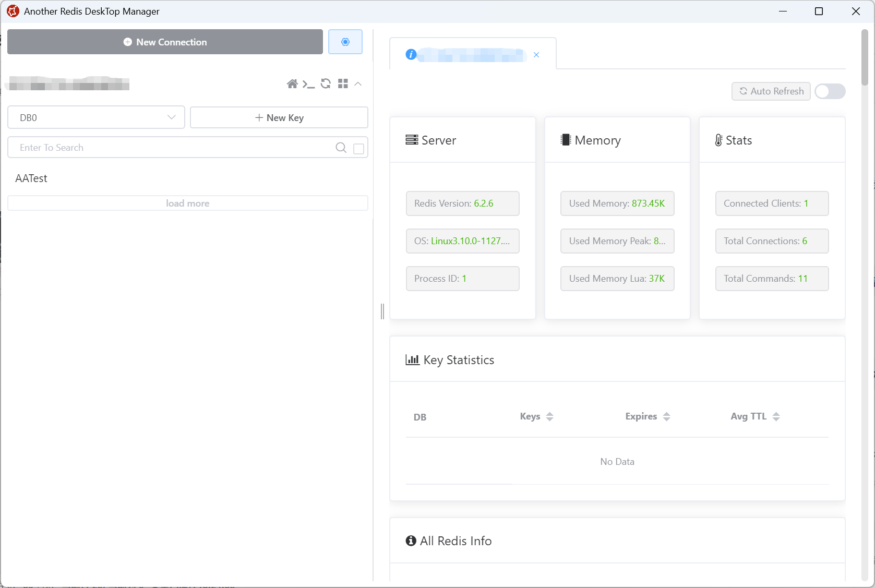Screen dimensions: 875x588
Task: Click the Stats card header
Action: tap(772, 140)
